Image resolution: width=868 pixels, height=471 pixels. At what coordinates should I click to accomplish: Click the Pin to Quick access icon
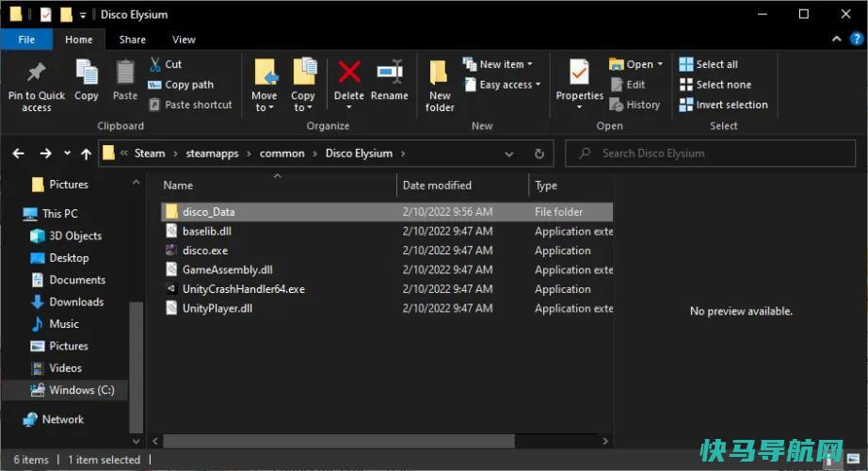36,73
